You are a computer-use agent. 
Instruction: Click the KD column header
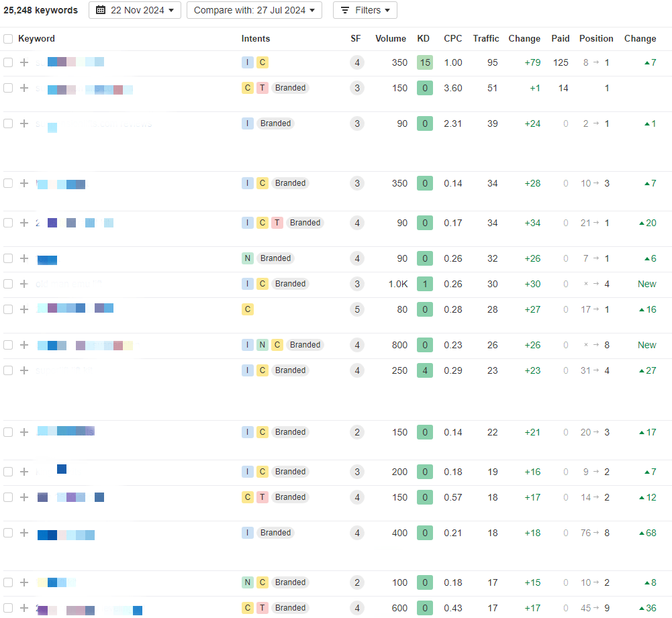coord(424,39)
